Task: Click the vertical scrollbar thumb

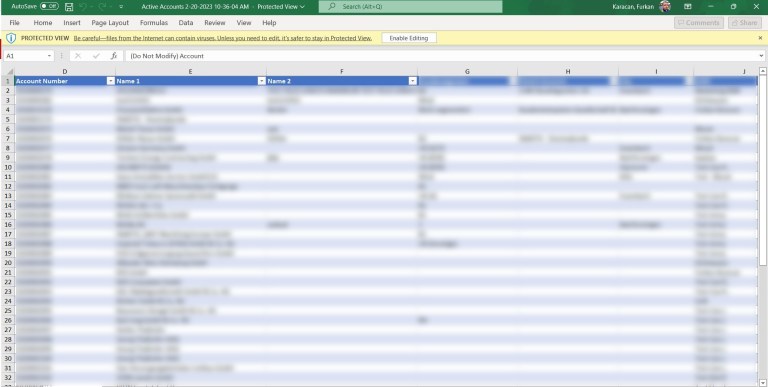Action: point(763,171)
